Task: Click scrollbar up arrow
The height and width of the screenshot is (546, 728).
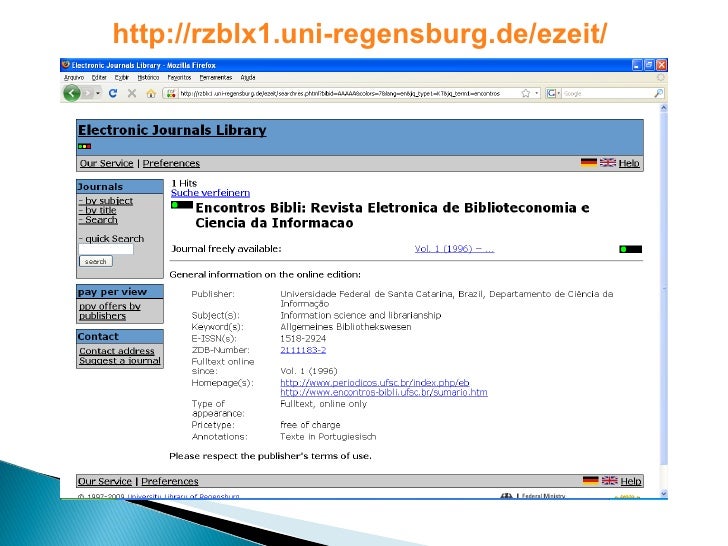Action: 663,108
